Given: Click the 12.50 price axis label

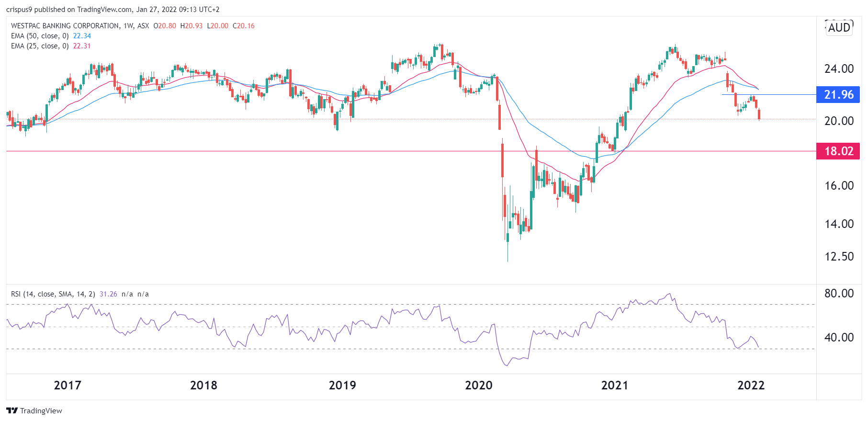Looking at the screenshot, I should pyautogui.click(x=839, y=257).
